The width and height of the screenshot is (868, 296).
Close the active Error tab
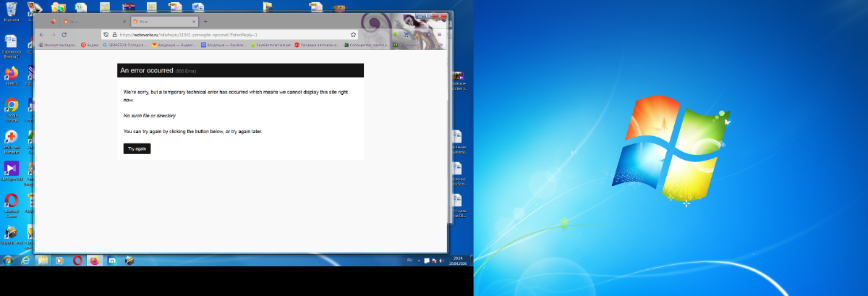195,21
